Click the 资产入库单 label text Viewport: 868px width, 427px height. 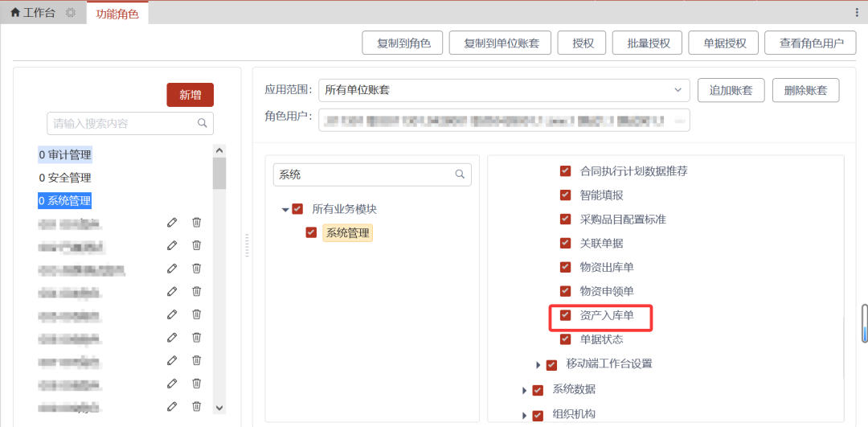coord(607,315)
